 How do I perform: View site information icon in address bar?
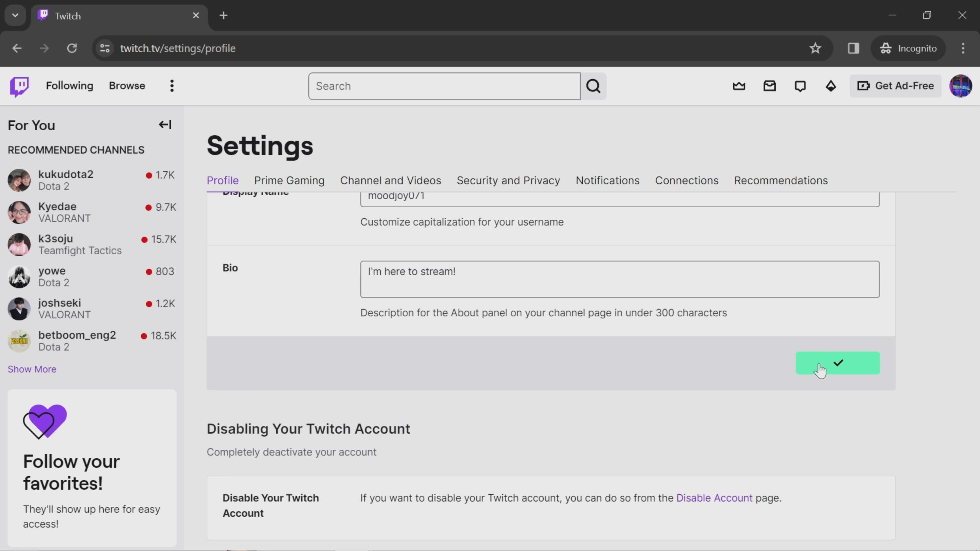click(105, 48)
